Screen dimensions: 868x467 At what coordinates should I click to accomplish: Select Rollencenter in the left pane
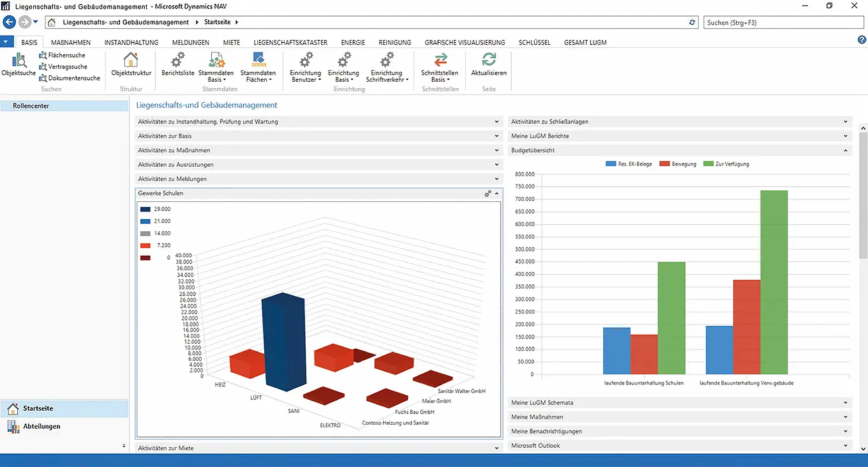tap(31, 106)
